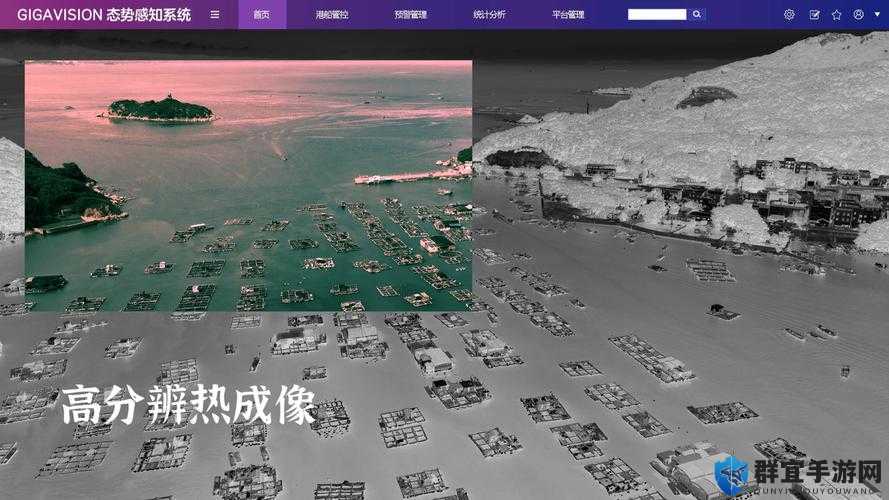Open the tab between 首页 and 预警管理
Viewport: 889px width, 500px height.
[x=332, y=15]
